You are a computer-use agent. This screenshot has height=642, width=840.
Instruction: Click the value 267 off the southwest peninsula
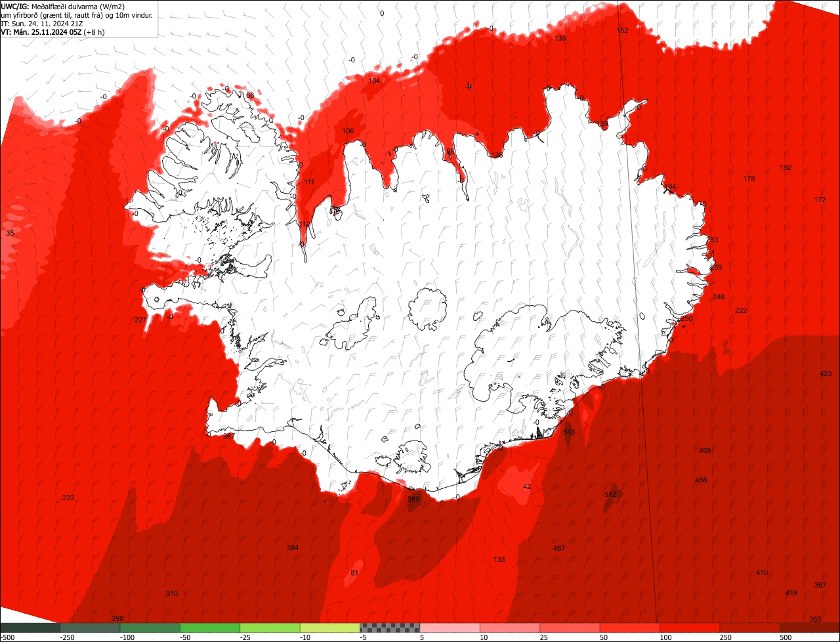(228, 436)
